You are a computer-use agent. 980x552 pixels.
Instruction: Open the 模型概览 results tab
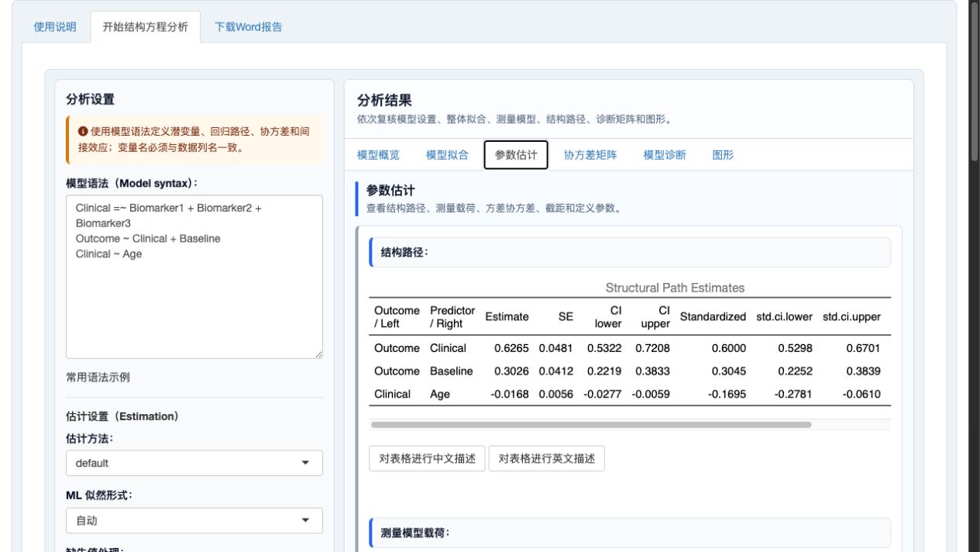pos(378,155)
